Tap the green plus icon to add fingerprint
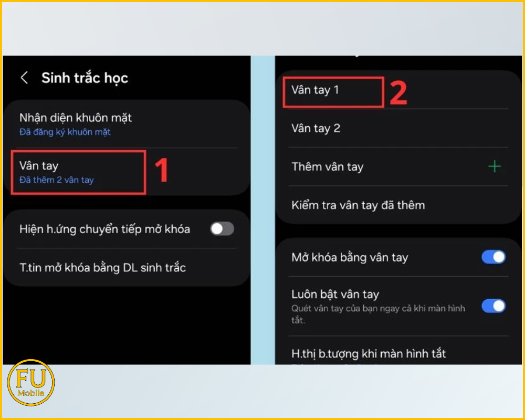The width and height of the screenshot is (525, 420). 494,167
